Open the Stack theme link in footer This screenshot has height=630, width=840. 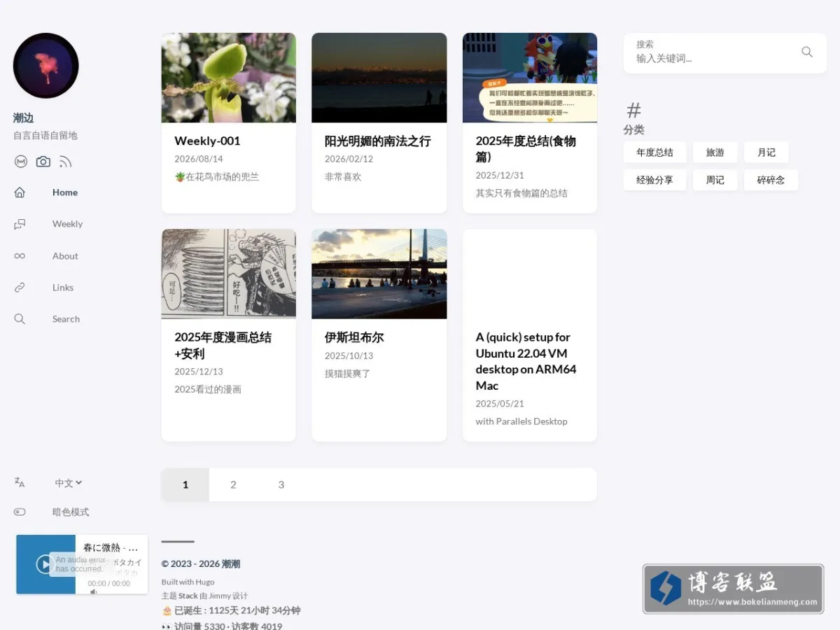[x=188, y=596]
